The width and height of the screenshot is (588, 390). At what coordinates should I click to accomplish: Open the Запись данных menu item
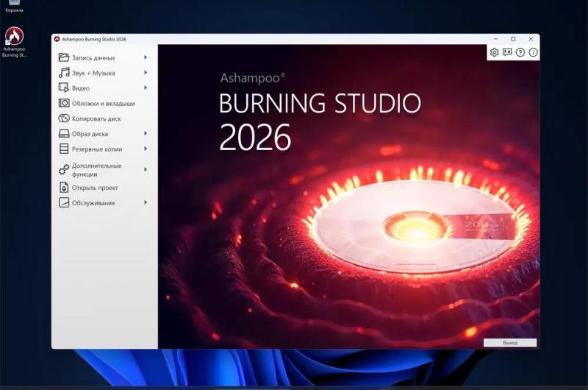coord(104,57)
